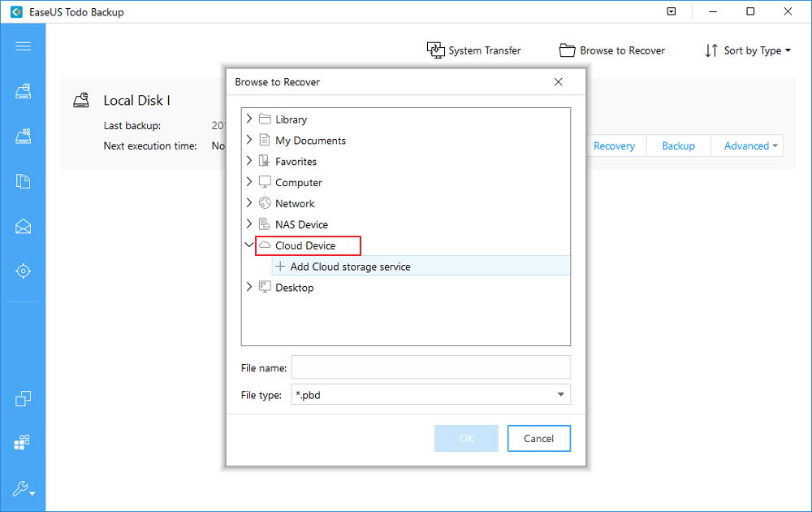Open the Clone tool in sidebar
812x512 pixels.
point(23,398)
